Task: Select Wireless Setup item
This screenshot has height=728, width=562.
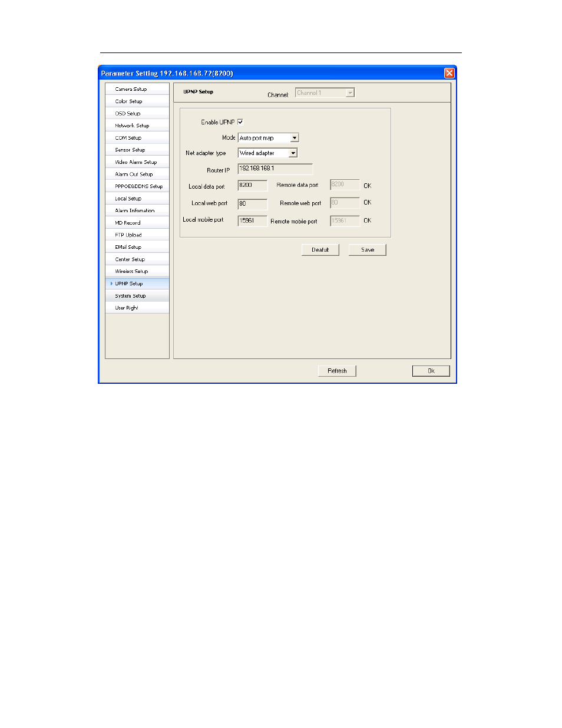Action: (137, 271)
